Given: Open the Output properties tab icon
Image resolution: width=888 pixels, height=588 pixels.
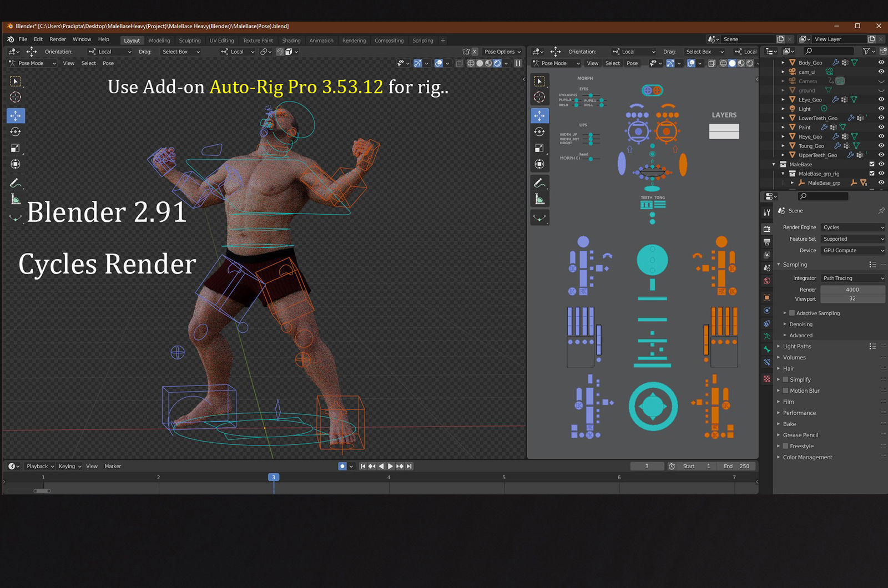Looking at the screenshot, I should [x=767, y=242].
